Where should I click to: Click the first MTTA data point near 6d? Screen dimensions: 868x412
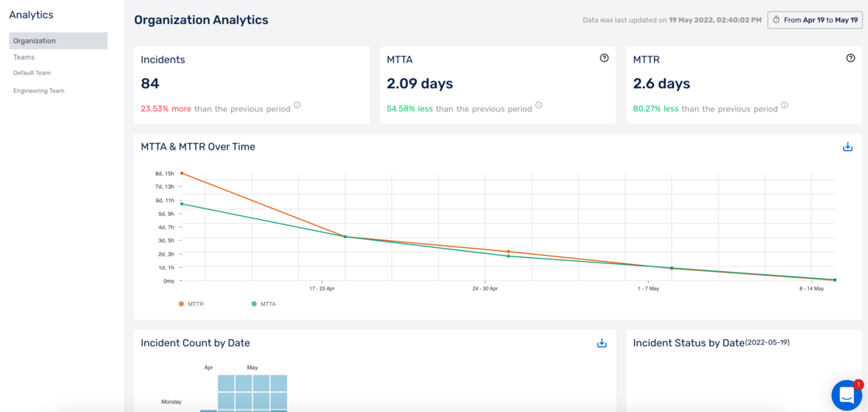181,204
